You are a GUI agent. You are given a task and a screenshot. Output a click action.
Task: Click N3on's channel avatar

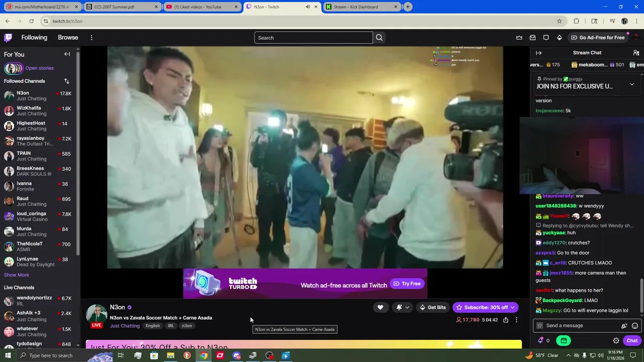click(x=96, y=315)
